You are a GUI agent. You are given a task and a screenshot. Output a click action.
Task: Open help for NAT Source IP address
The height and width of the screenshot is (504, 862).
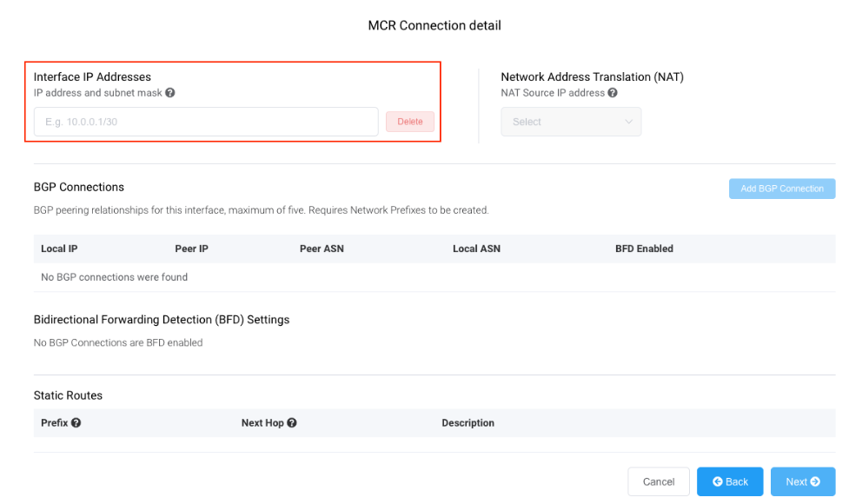tap(613, 93)
